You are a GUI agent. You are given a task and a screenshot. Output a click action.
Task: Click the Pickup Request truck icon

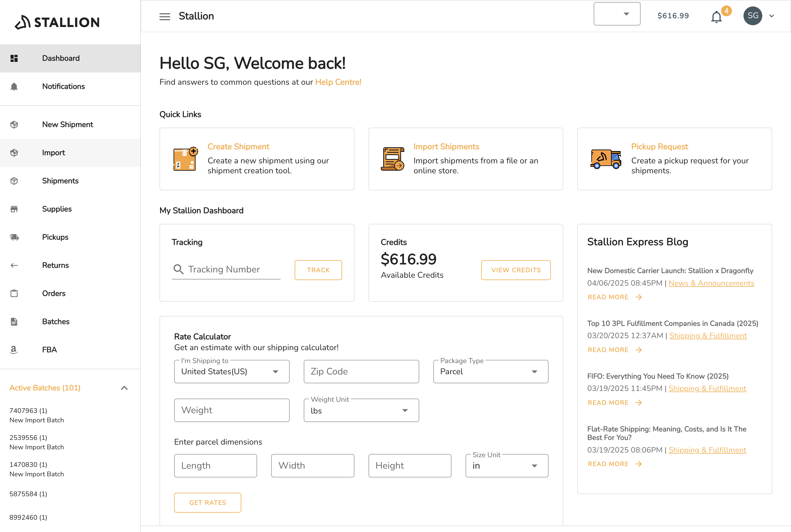pos(606,159)
